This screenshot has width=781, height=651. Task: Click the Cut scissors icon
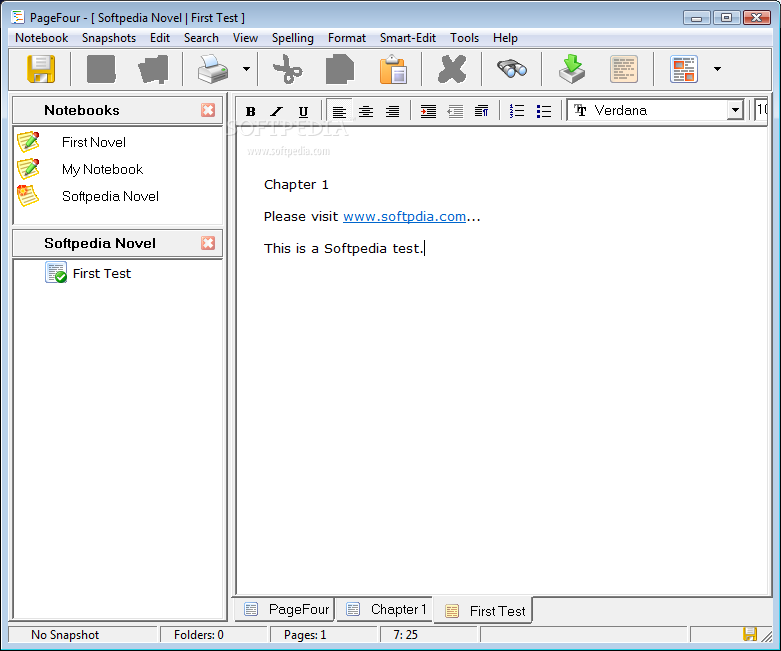tap(288, 69)
